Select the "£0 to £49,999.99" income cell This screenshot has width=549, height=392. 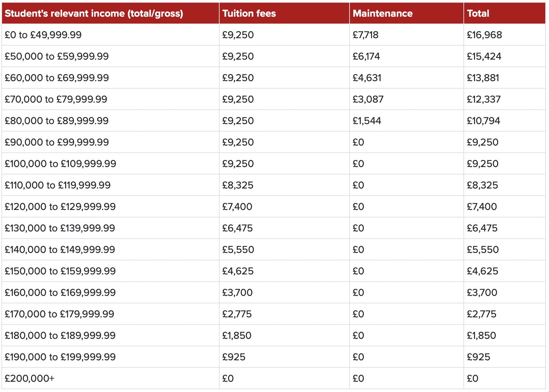click(x=110, y=35)
